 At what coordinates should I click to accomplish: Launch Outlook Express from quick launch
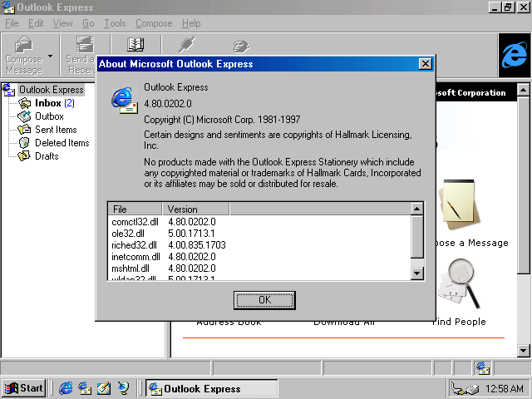tap(85, 388)
